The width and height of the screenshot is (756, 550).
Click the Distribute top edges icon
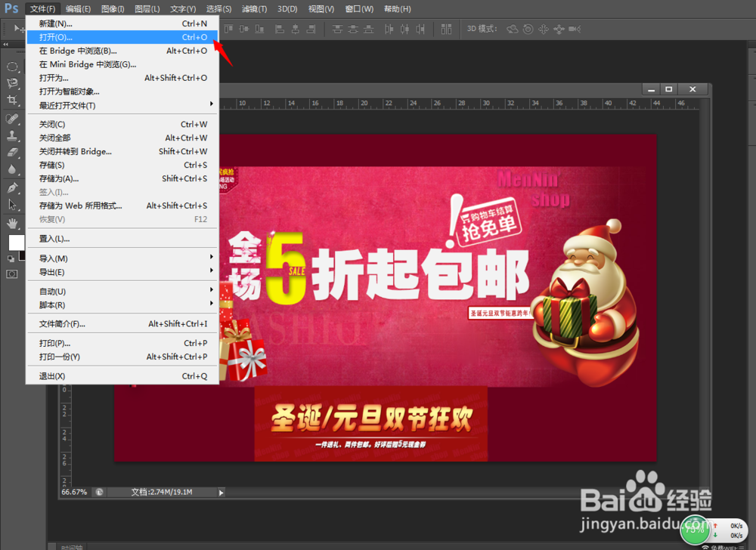(337, 29)
